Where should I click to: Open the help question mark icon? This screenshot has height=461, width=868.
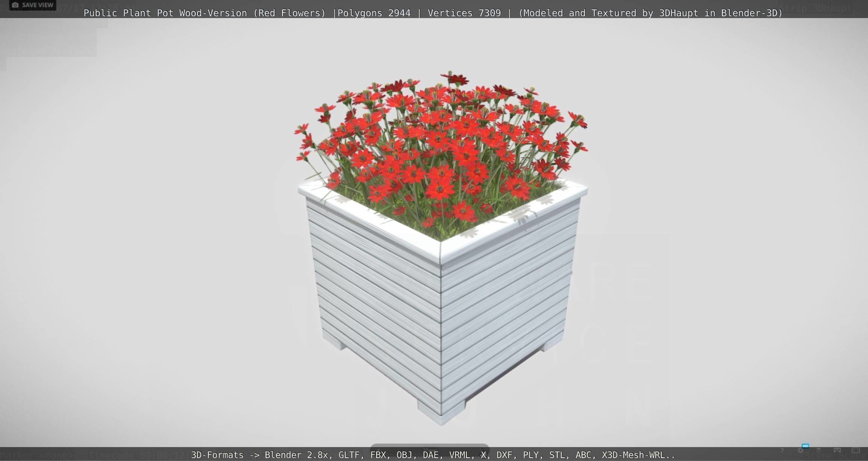[782, 450]
